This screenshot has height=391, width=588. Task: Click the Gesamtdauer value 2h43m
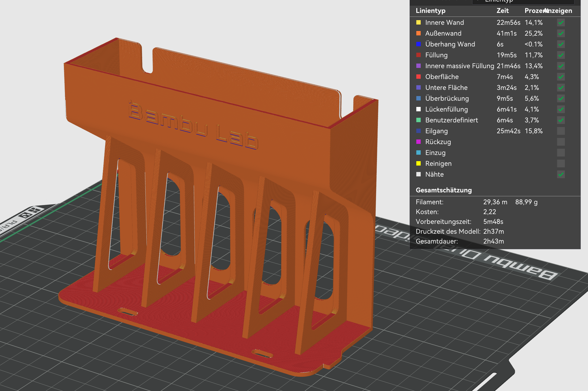[493, 241]
